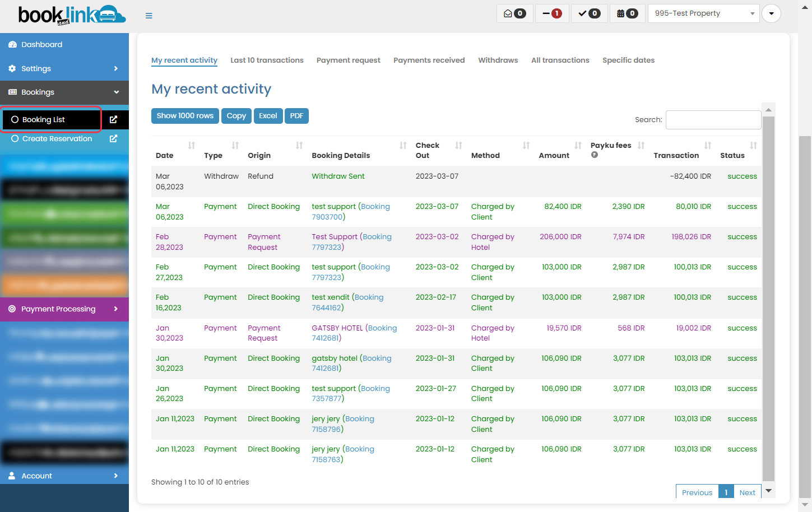Click the minus counter showing 1
812x512 pixels.
tap(552, 13)
